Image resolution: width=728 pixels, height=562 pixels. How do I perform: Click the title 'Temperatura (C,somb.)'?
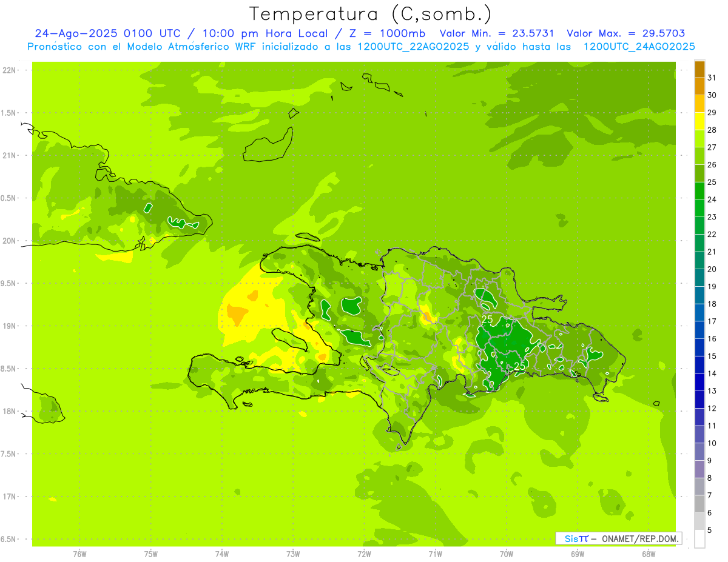[370, 14]
